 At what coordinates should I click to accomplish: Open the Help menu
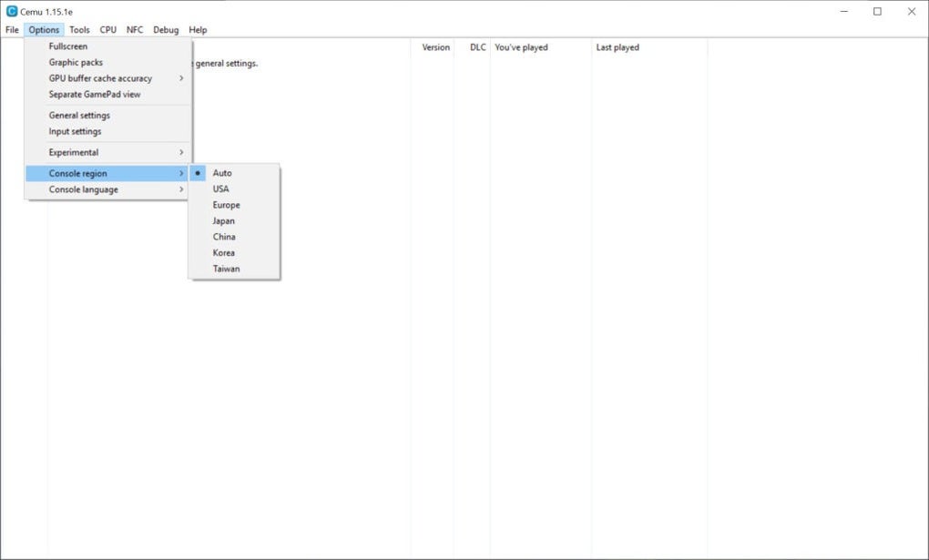[x=198, y=30]
